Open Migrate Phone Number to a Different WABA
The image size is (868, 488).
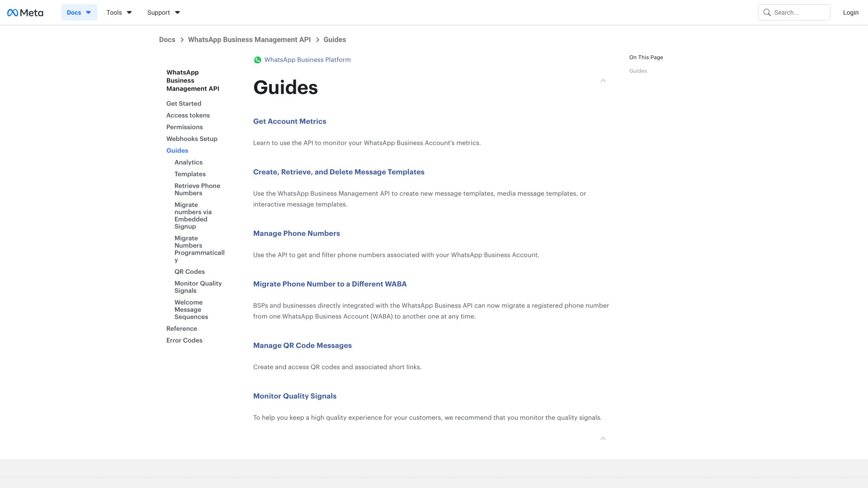click(330, 284)
